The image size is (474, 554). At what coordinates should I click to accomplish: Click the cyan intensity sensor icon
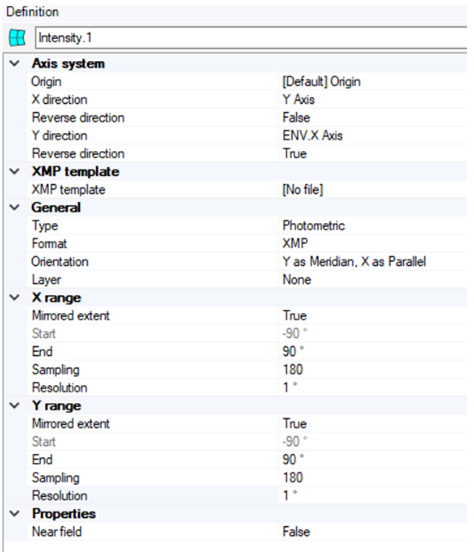pos(17,37)
